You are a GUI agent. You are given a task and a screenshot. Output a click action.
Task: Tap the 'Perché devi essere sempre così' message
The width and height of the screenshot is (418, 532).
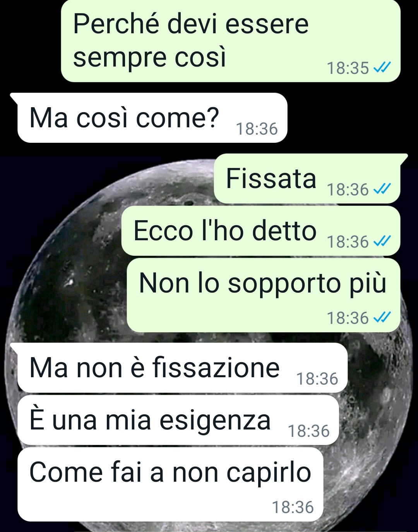(x=230, y=40)
